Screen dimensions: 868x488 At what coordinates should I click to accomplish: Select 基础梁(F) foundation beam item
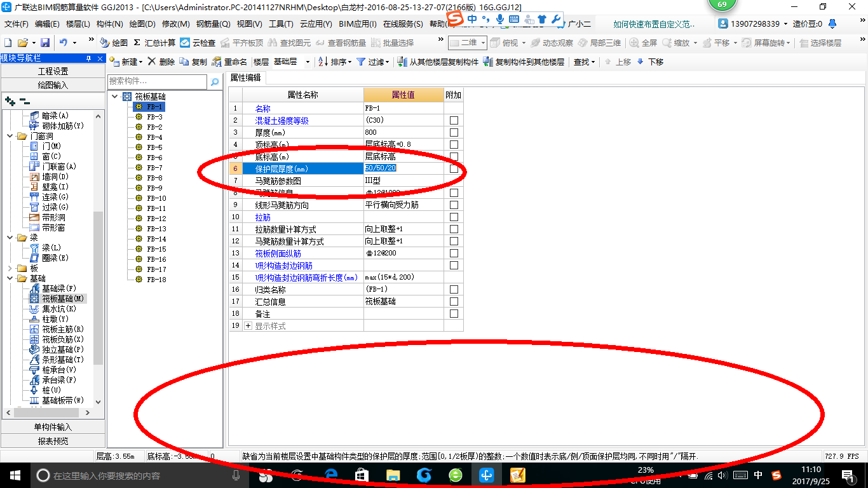tap(53, 288)
